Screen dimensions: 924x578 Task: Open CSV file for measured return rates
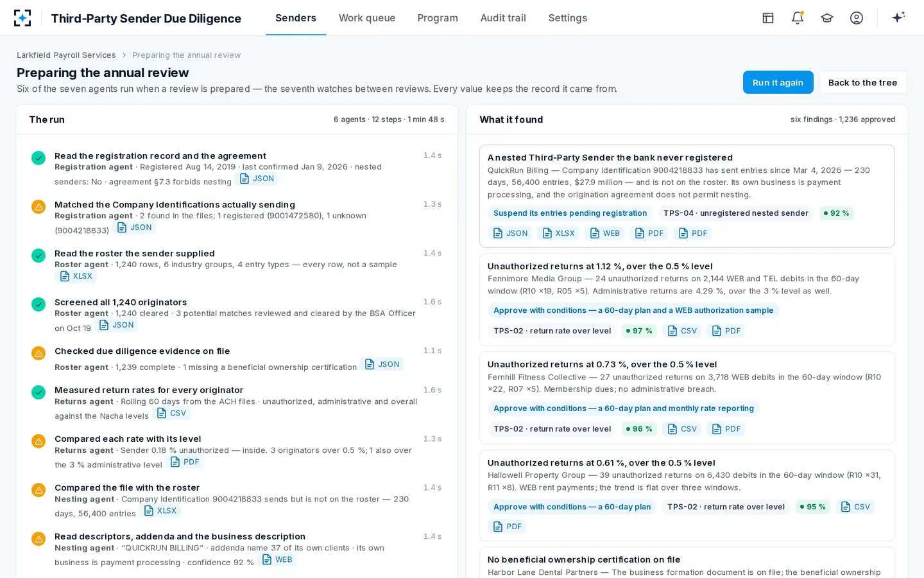click(x=172, y=413)
